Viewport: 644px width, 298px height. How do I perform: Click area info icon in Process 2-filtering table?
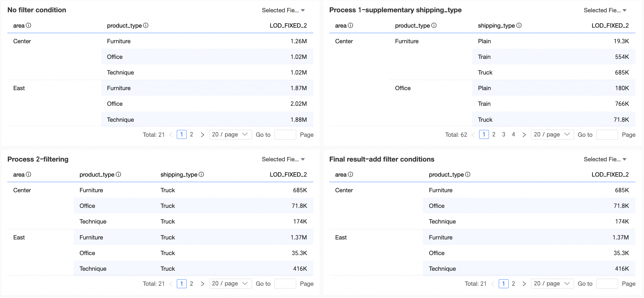29,174
